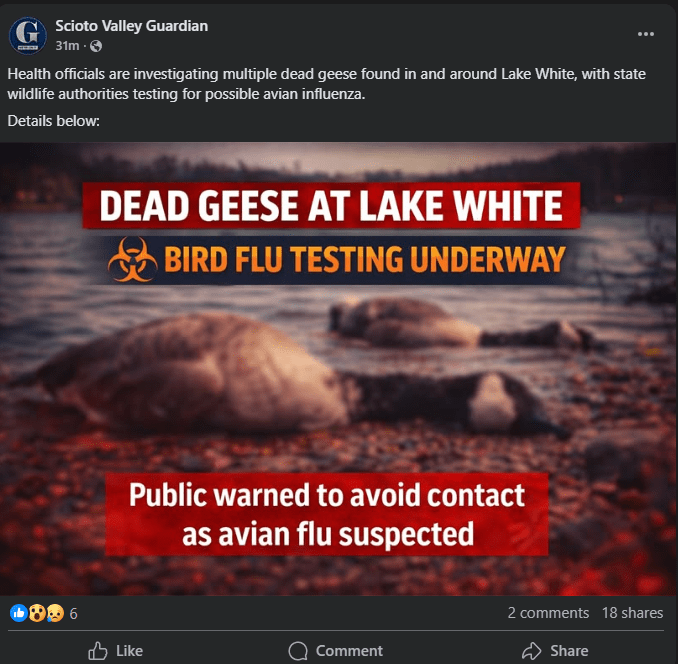
Task: Click the blue thumbs-up reaction emoji
Action: [x=19, y=613]
